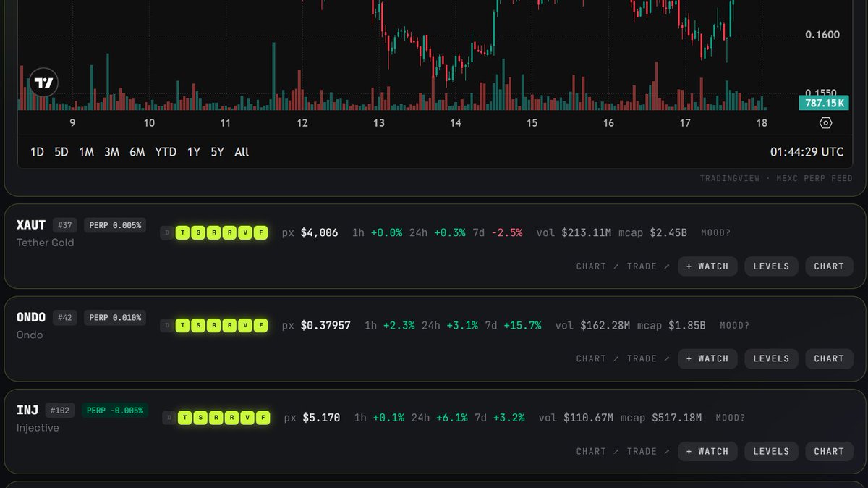Open the CHART ↗ link for XAUT

597,266
